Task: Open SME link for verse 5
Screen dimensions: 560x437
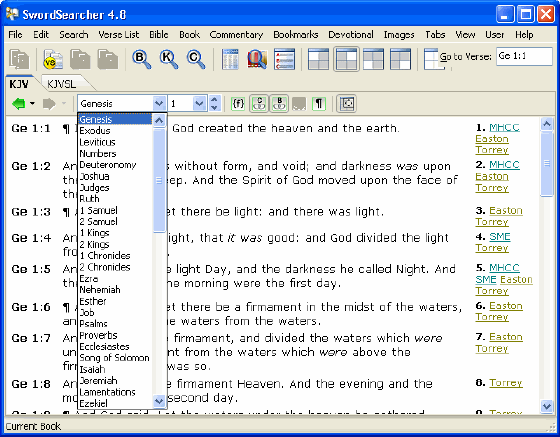Action: [486, 280]
